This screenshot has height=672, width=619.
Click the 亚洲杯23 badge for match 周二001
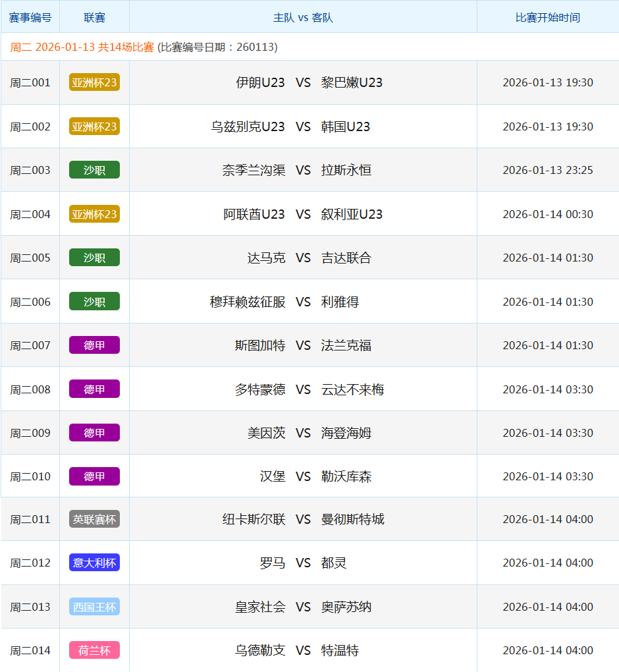tap(94, 82)
